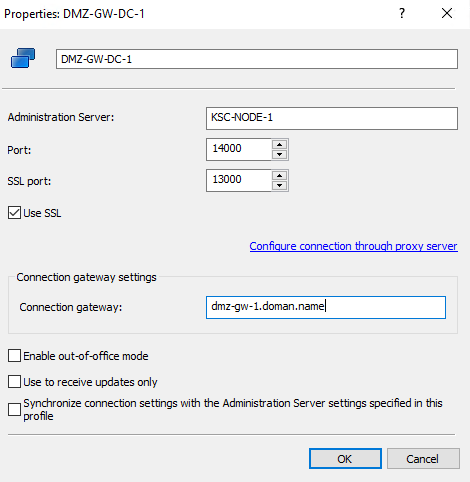The image size is (470, 482).
Task: Click the Connection gateway text field
Action: pos(326,307)
